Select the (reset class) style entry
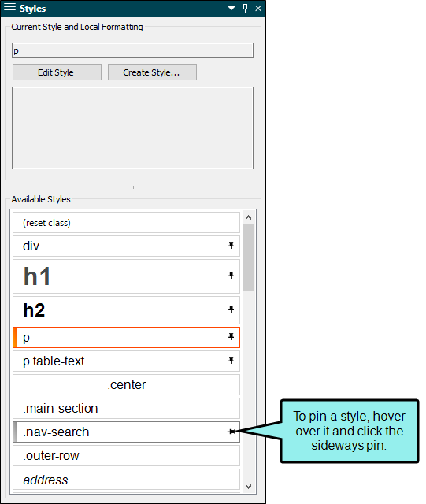426x504 pixels. tap(126, 222)
